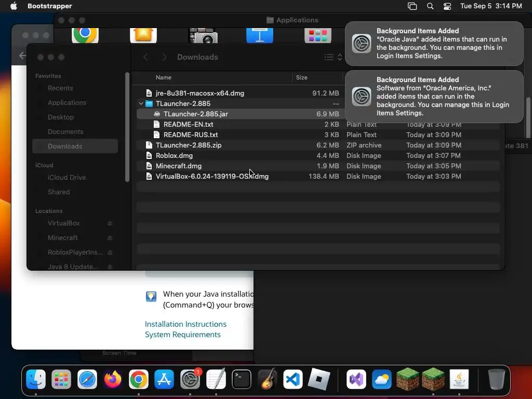Open Finder from the Dock
532x399 pixels.
click(x=36, y=379)
